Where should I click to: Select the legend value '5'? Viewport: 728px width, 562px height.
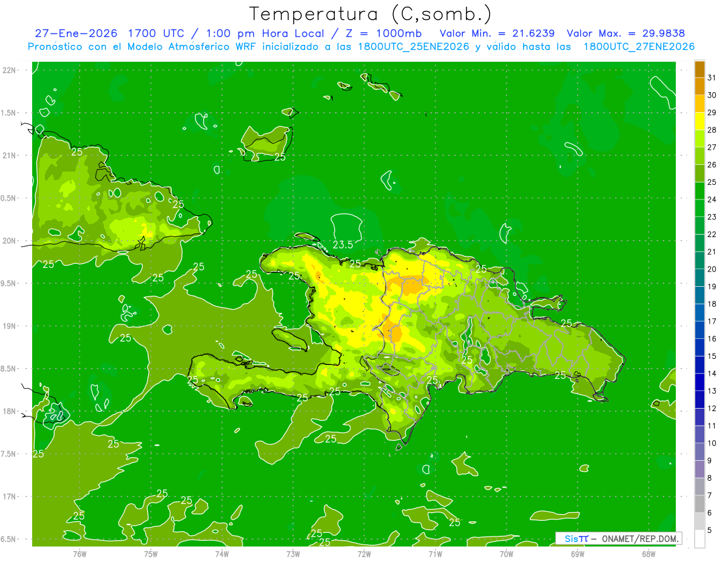(710, 530)
